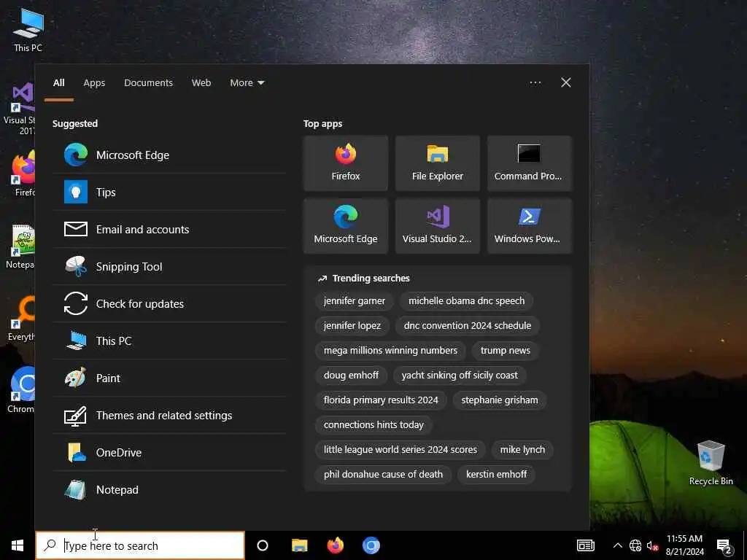This screenshot has width=747, height=560.
Task: Open Microsoft Edge from the Suggested list
Action: point(169,155)
